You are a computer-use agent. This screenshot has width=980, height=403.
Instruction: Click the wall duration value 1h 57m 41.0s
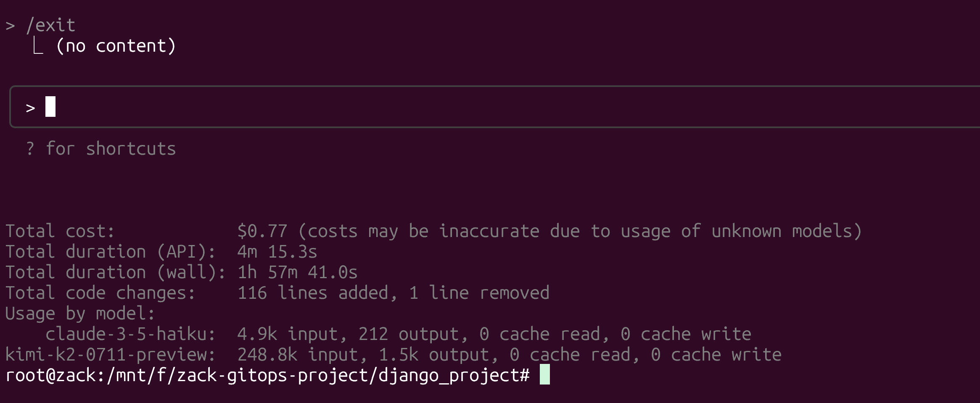point(298,272)
